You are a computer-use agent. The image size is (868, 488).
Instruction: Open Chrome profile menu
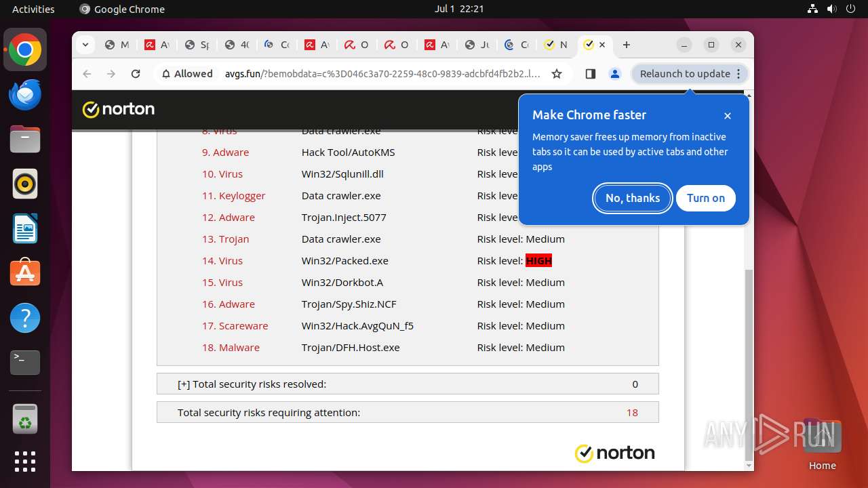[x=615, y=74]
